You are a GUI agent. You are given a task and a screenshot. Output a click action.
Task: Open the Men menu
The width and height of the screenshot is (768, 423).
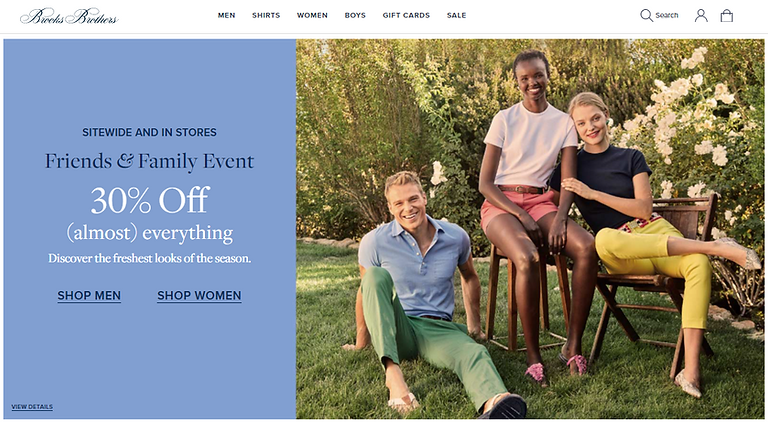pyautogui.click(x=227, y=16)
